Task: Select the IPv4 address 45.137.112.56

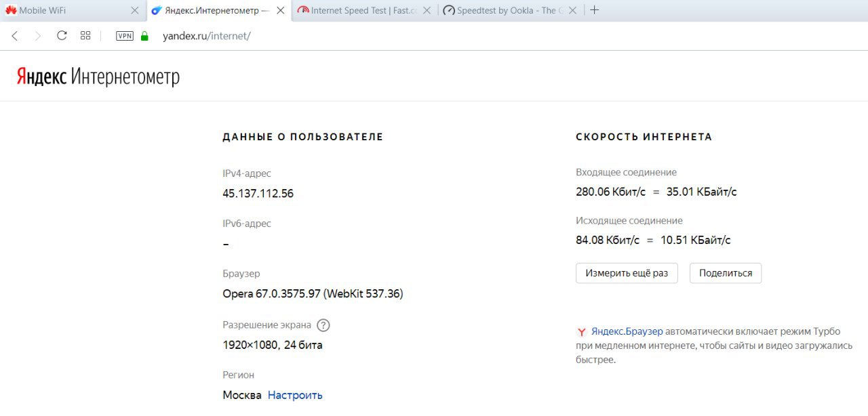Action: (x=258, y=194)
